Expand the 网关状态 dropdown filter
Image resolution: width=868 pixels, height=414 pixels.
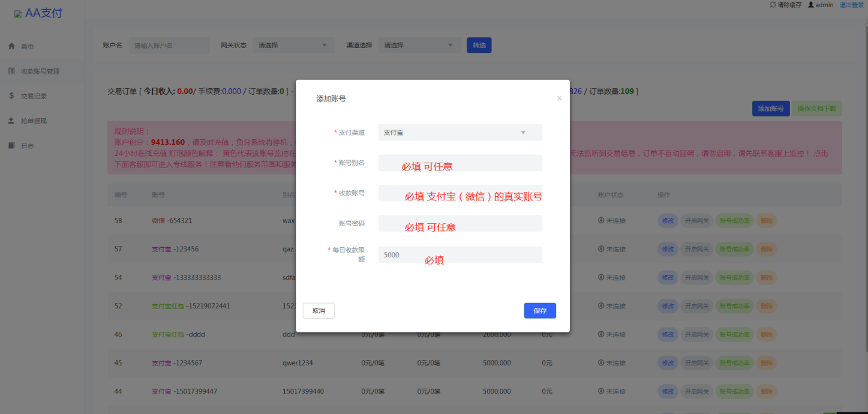[x=293, y=45]
